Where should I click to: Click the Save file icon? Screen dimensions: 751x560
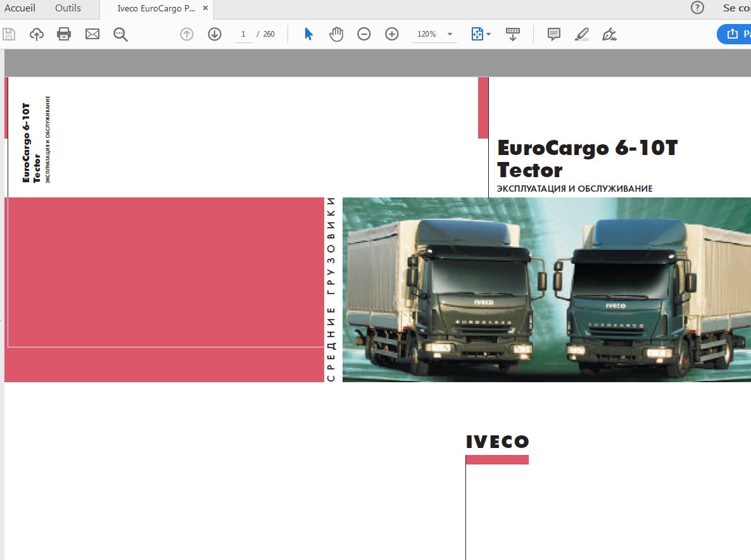coord(9,34)
